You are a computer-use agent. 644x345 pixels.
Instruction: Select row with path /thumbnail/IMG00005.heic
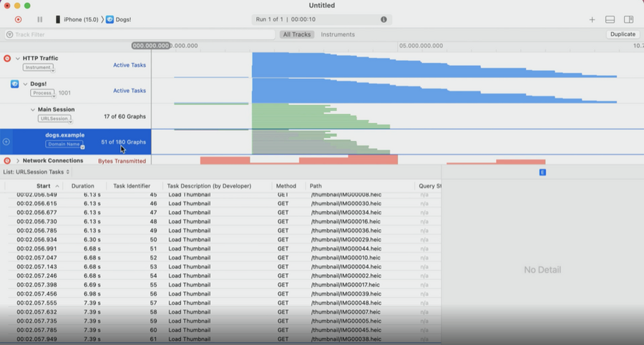point(220,321)
